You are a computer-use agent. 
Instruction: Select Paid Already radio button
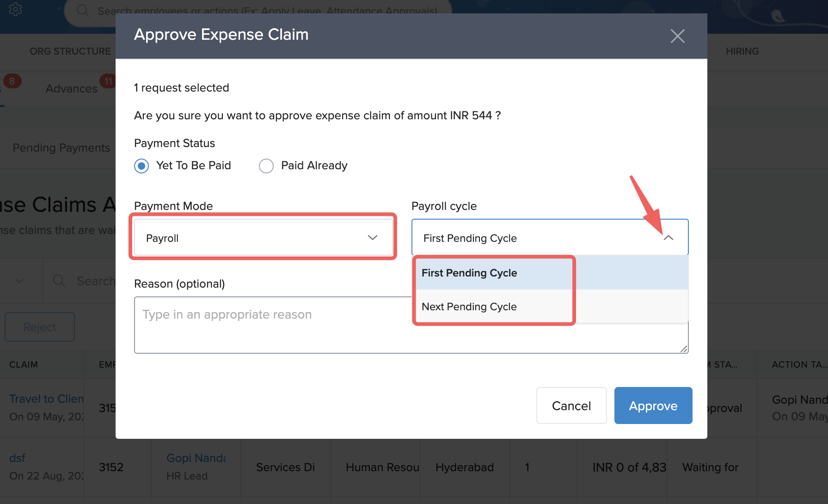tap(266, 166)
